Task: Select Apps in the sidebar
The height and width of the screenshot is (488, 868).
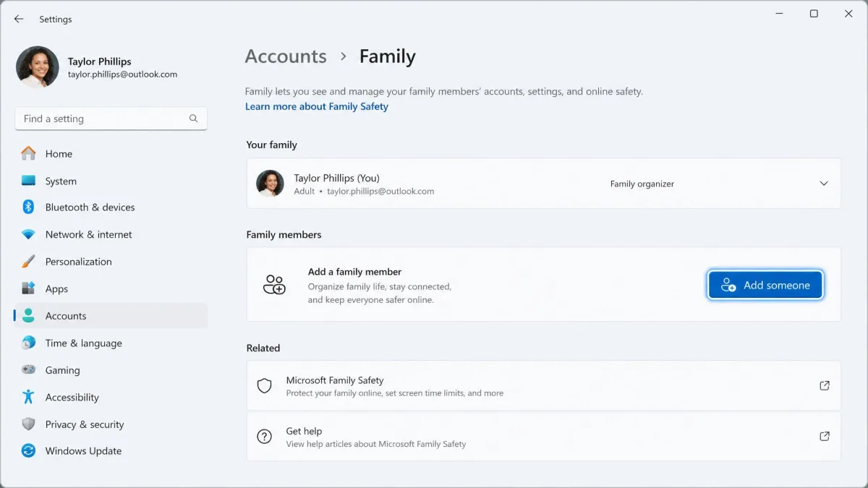Action: point(111,288)
